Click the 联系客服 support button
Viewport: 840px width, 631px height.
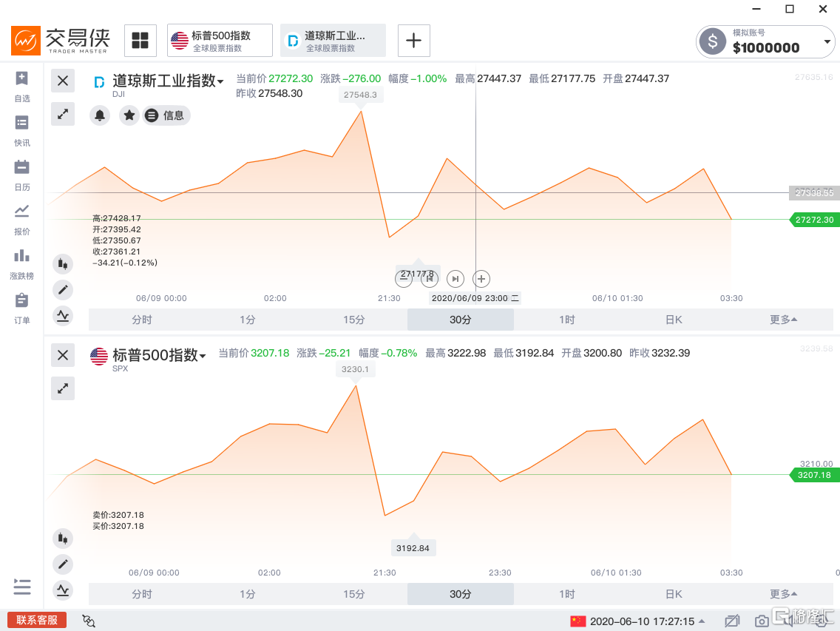[37, 620]
